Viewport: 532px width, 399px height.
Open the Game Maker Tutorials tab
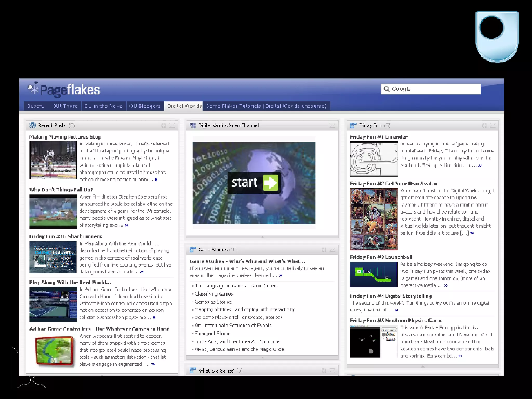pyautogui.click(x=266, y=106)
